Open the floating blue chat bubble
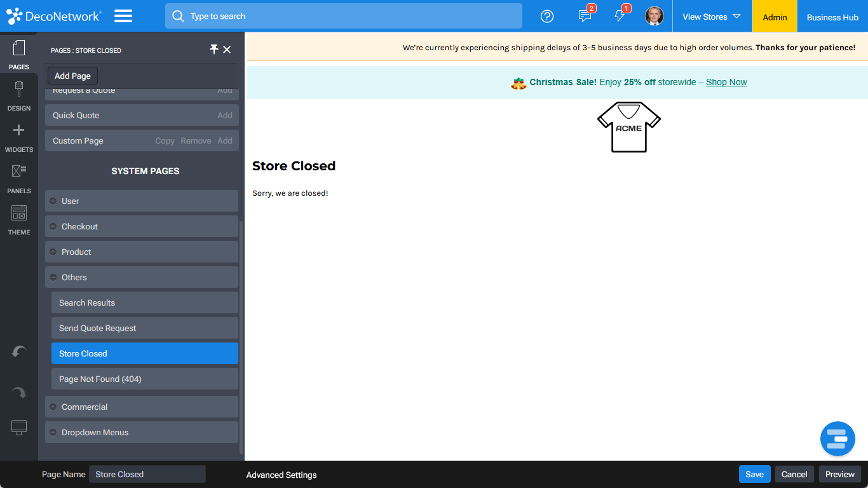Screen dimensions: 868x488 (x=837, y=438)
